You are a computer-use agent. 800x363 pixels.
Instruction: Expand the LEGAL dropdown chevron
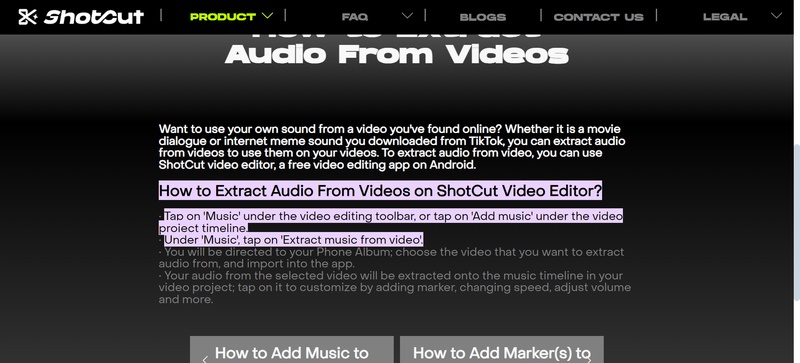pyautogui.click(x=776, y=16)
